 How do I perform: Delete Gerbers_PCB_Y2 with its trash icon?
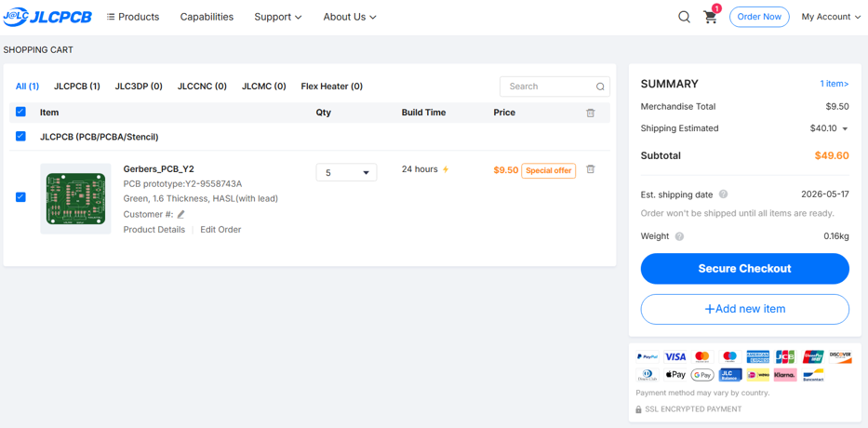point(591,169)
